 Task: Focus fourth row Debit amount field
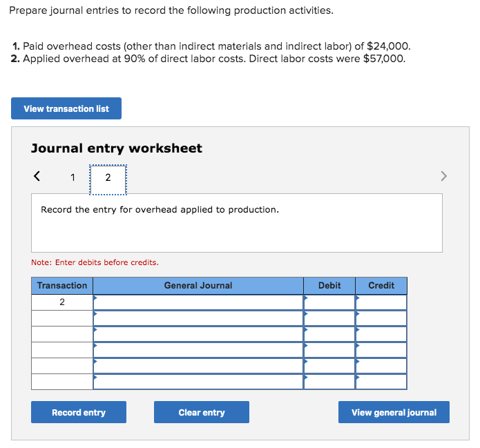(x=329, y=350)
